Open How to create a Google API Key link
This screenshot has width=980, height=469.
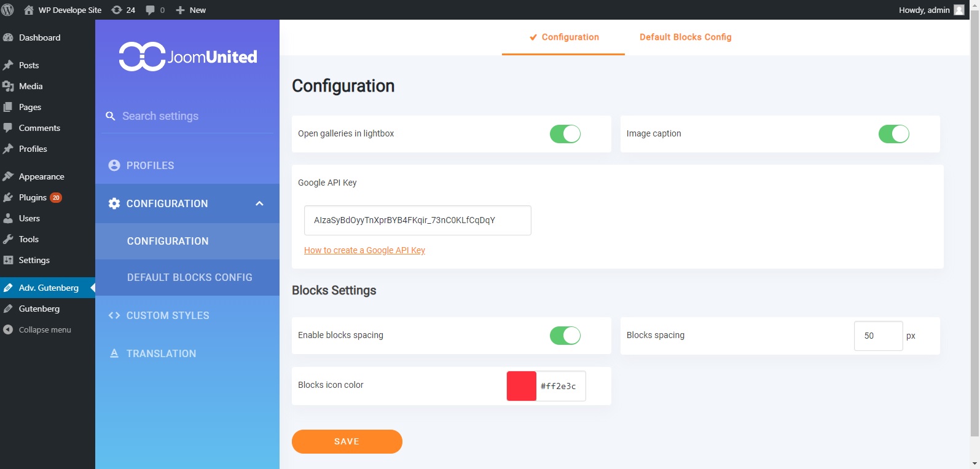point(364,250)
